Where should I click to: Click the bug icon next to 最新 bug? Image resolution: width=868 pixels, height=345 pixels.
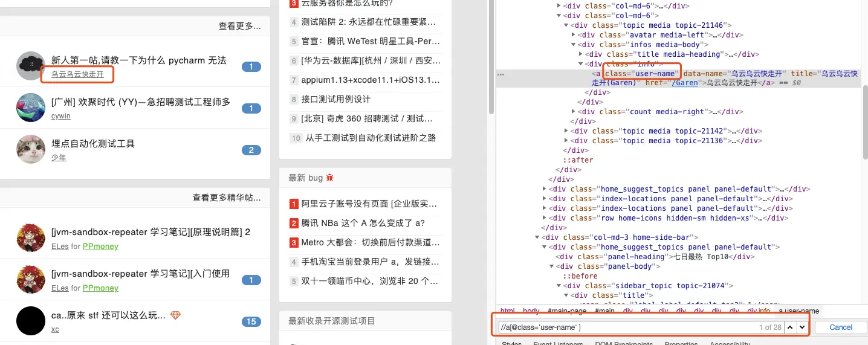click(x=329, y=178)
